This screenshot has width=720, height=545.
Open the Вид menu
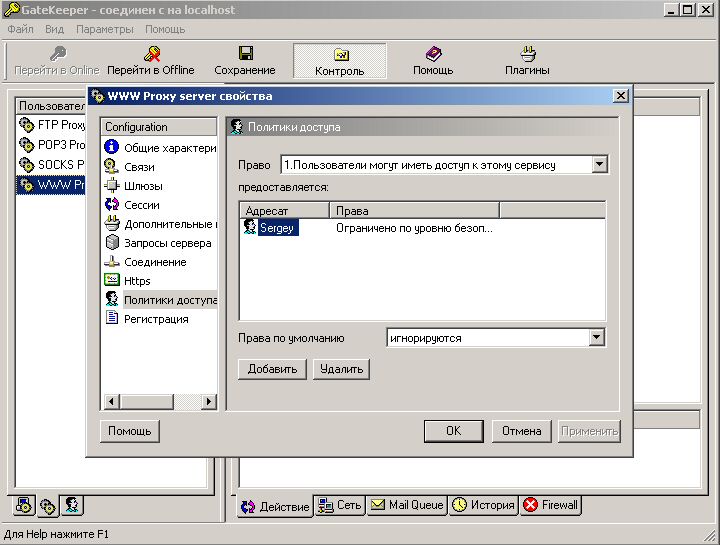(x=54, y=29)
